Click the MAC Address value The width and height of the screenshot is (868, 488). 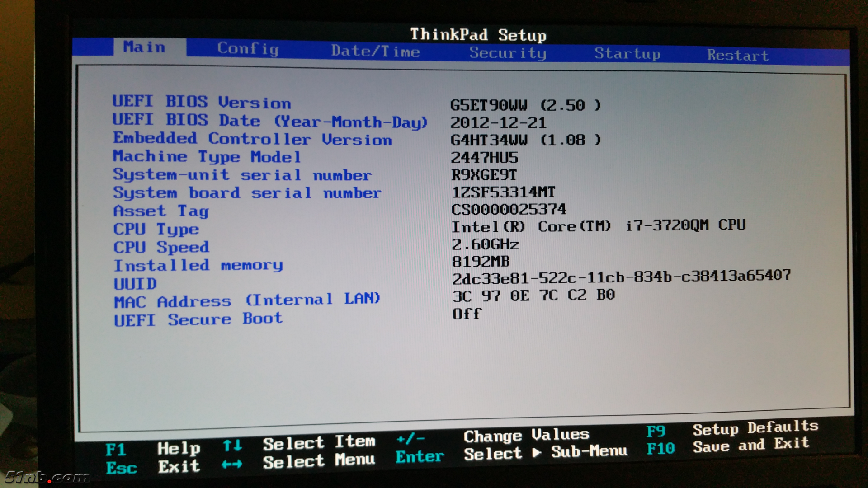[x=533, y=296]
